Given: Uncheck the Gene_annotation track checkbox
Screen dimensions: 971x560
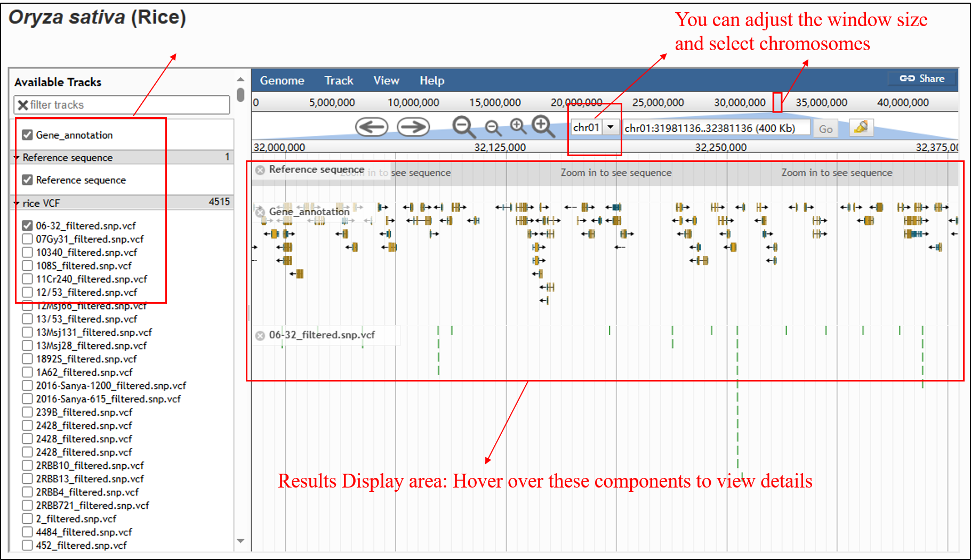Looking at the screenshot, I should pyautogui.click(x=28, y=135).
